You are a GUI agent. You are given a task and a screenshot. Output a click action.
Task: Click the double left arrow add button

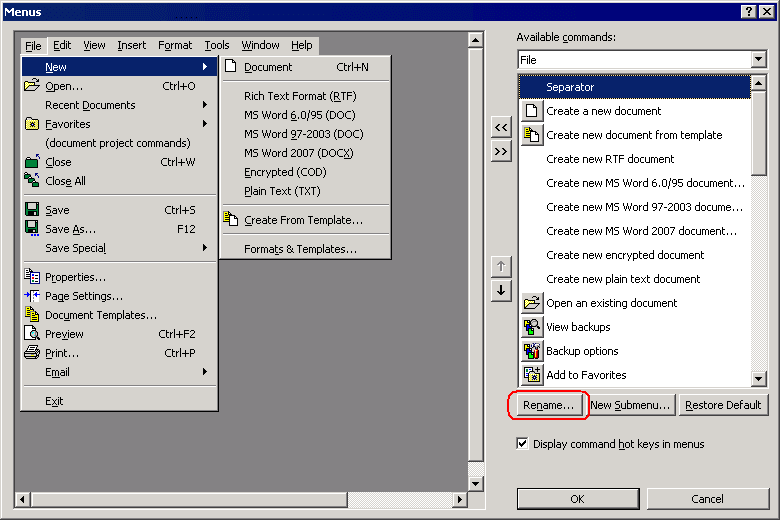point(501,127)
